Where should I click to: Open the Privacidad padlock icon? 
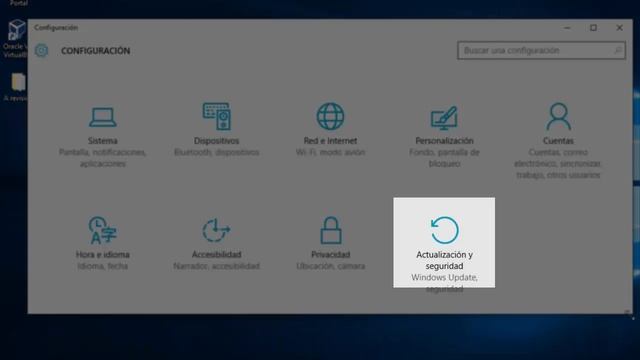click(330, 230)
